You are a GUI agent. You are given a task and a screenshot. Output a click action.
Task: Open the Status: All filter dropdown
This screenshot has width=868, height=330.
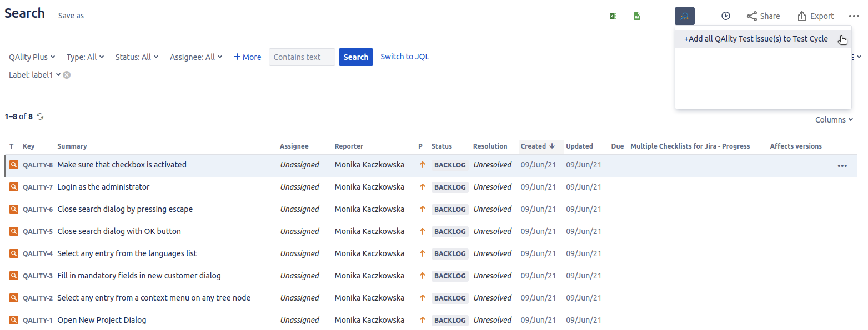point(137,57)
